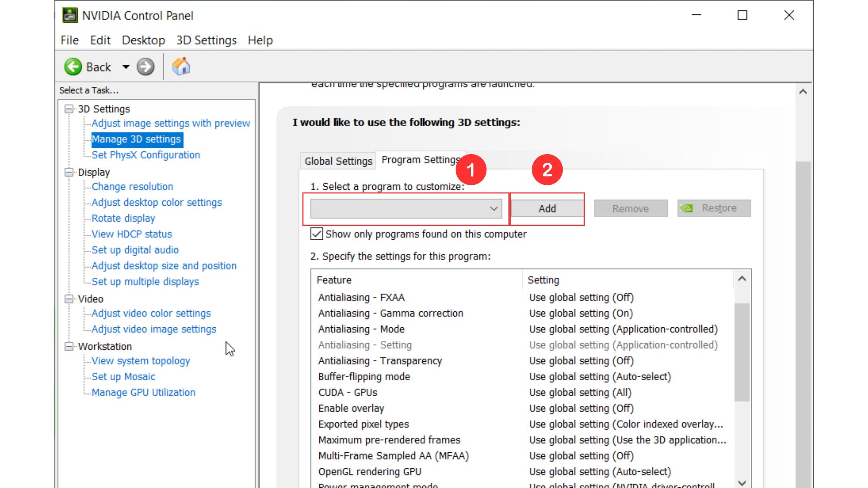The width and height of the screenshot is (868, 488).
Task: Open the 3D Settings menu
Action: [x=206, y=40]
